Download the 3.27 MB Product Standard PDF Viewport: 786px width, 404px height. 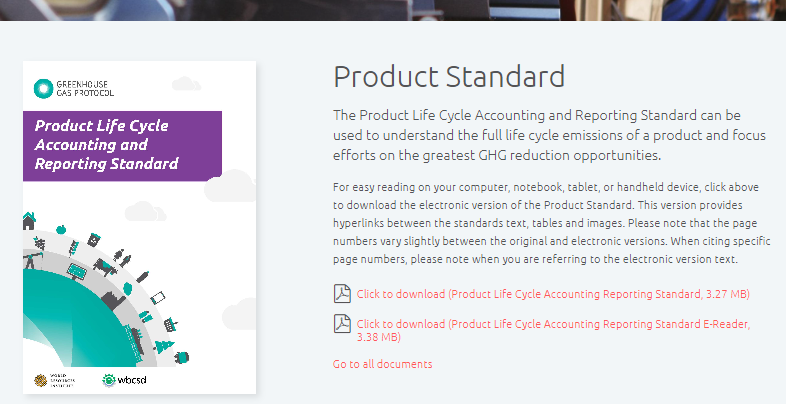[x=553, y=294]
